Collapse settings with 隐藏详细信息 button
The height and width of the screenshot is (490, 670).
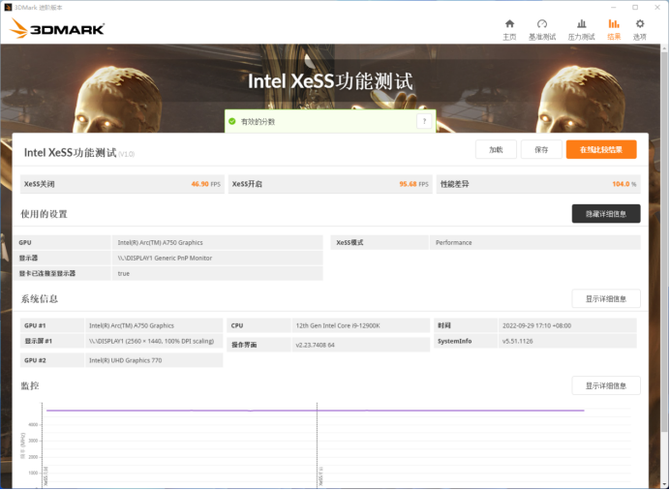pyautogui.click(x=606, y=214)
